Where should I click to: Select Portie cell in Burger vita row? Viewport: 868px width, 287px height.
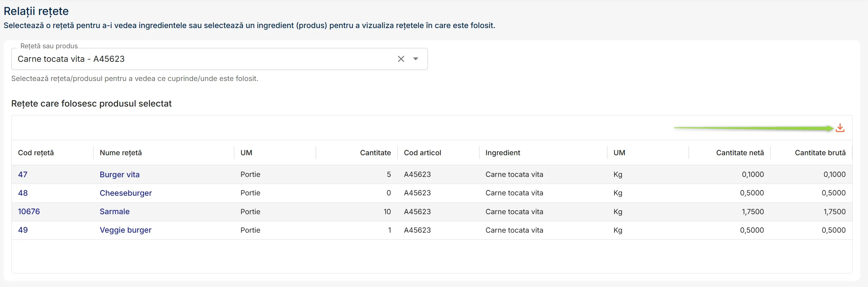pyautogui.click(x=250, y=174)
